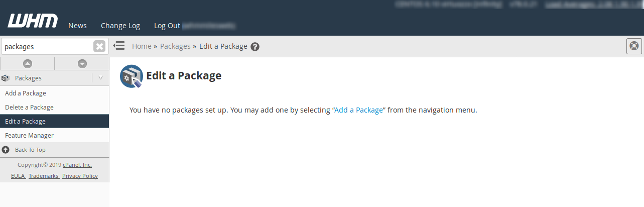Image resolution: width=644 pixels, height=207 pixels.
Task: Open the News menu item
Action: (77, 26)
